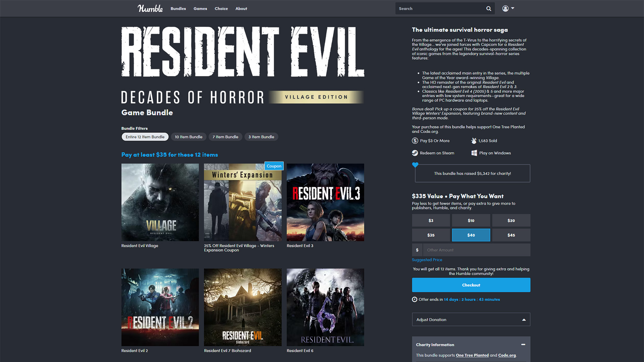This screenshot has width=644, height=362.
Task: Click the Checkout button
Action: click(x=471, y=285)
